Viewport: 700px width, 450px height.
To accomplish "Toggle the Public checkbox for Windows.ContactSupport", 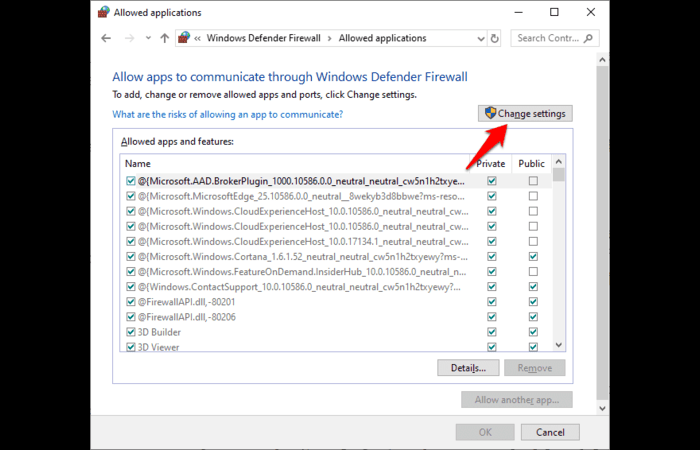I will coord(533,287).
